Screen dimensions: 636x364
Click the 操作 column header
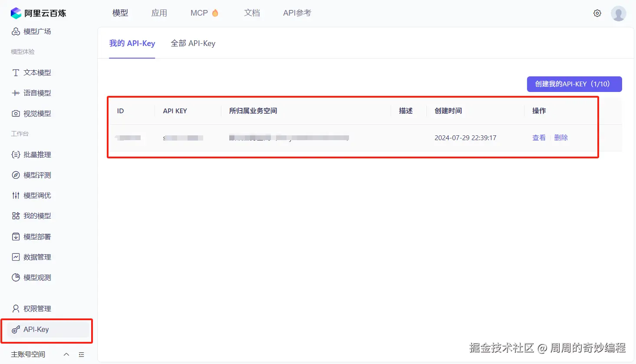(539, 111)
